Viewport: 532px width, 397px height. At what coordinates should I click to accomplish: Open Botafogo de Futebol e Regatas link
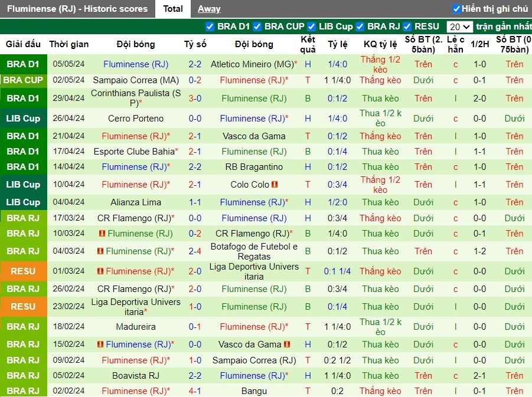(x=254, y=251)
